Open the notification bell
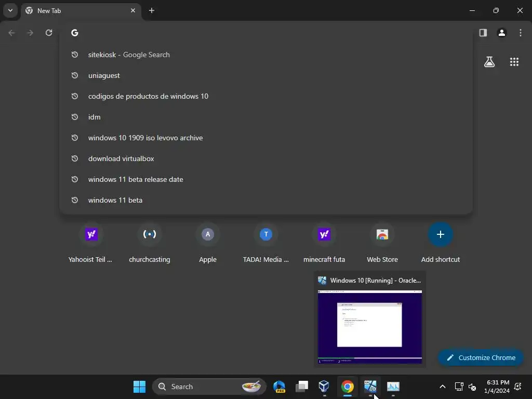The width and height of the screenshot is (532, 399). (518, 387)
